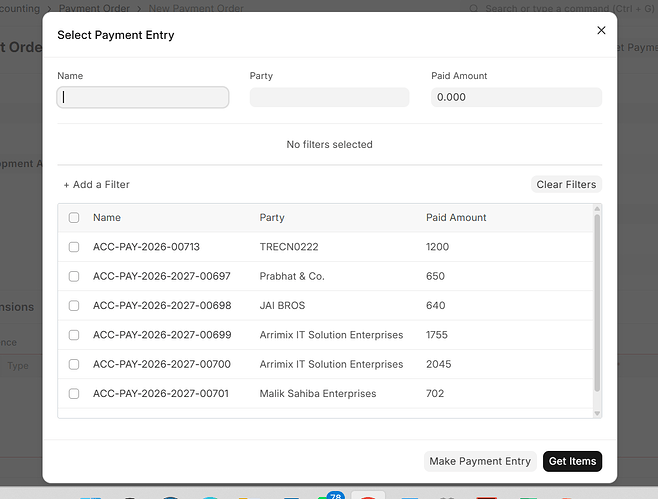Click the Name filter input field
Image resolution: width=658 pixels, height=499 pixels.
coord(143,97)
